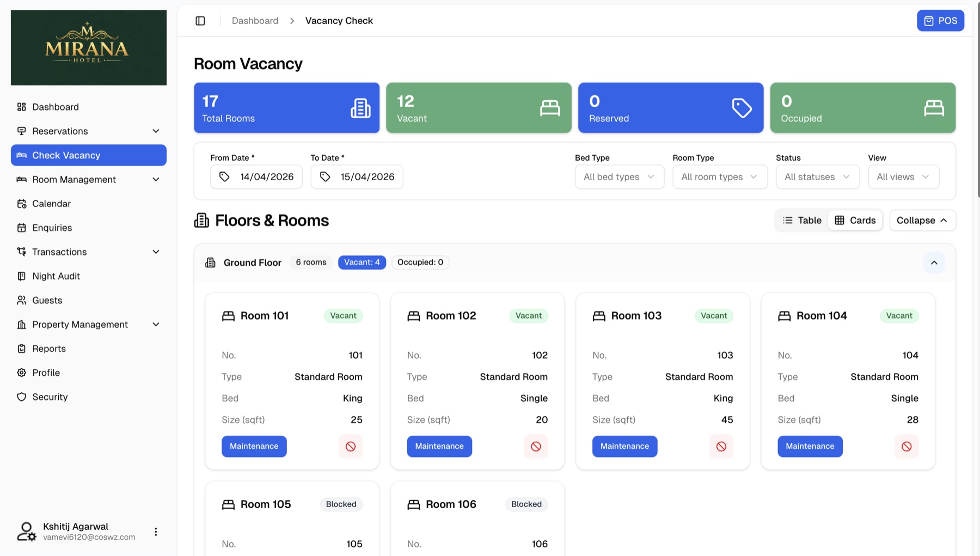Open the Bed Type dropdown

(620, 177)
